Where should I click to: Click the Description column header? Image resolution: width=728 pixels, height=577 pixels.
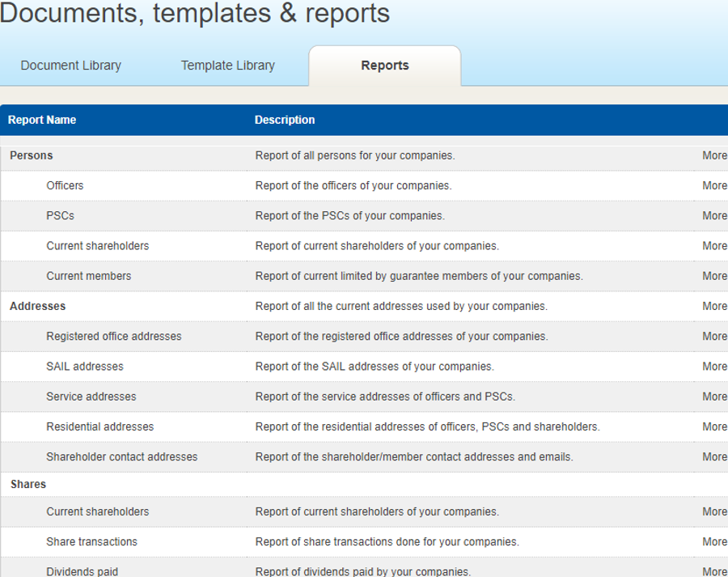pos(285,120)
